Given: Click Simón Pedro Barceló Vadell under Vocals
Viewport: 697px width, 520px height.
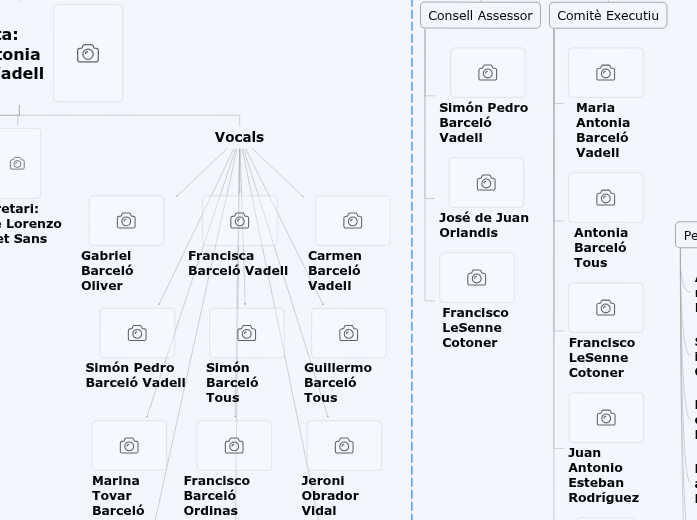Looking at the screenshot, I should pyautogui.click(x=135, y=375).
